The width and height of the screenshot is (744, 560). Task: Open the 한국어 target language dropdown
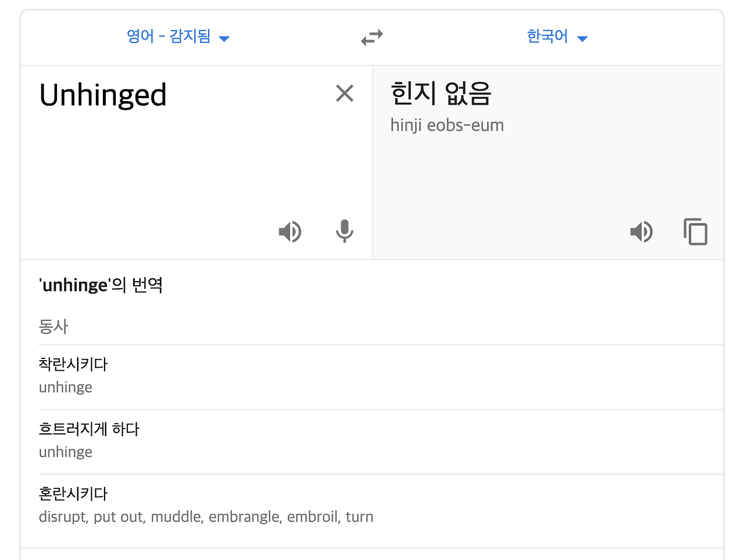[x=557, y=37]
